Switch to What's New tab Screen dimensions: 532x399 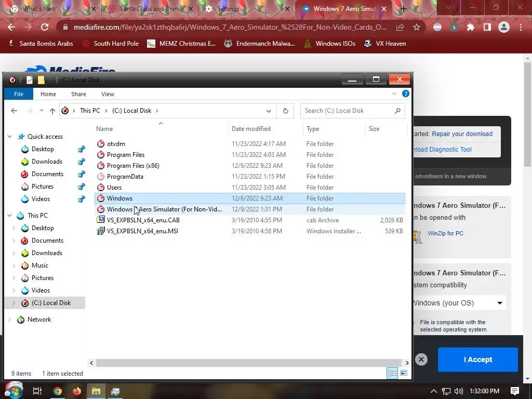39,9
